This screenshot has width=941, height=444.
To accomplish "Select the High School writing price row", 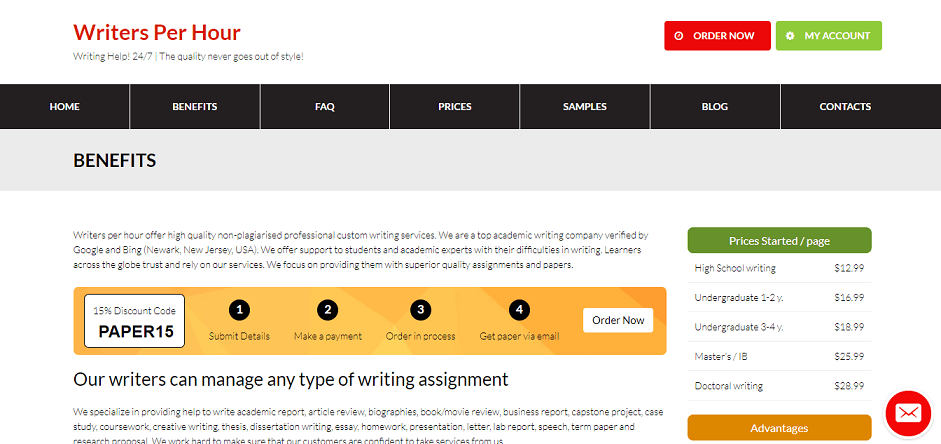I will click(780, 268).
